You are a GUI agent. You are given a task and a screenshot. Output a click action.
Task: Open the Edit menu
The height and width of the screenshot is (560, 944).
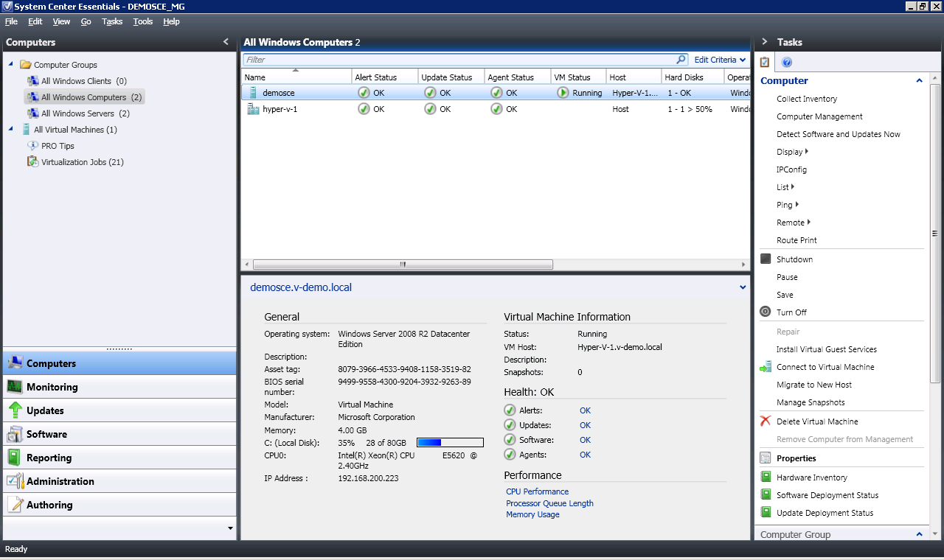[35, 21]
